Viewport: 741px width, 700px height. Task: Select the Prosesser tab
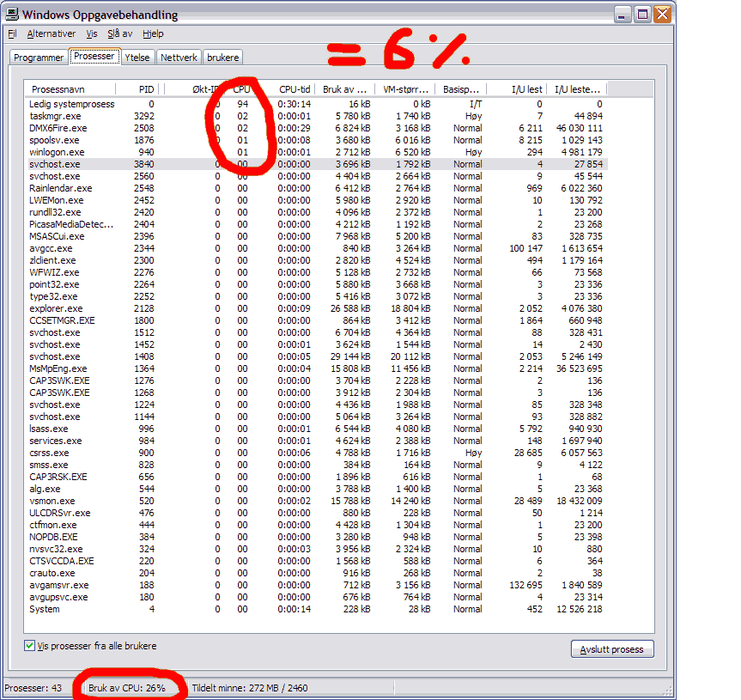pyautogui.click(x=94, y=56)
